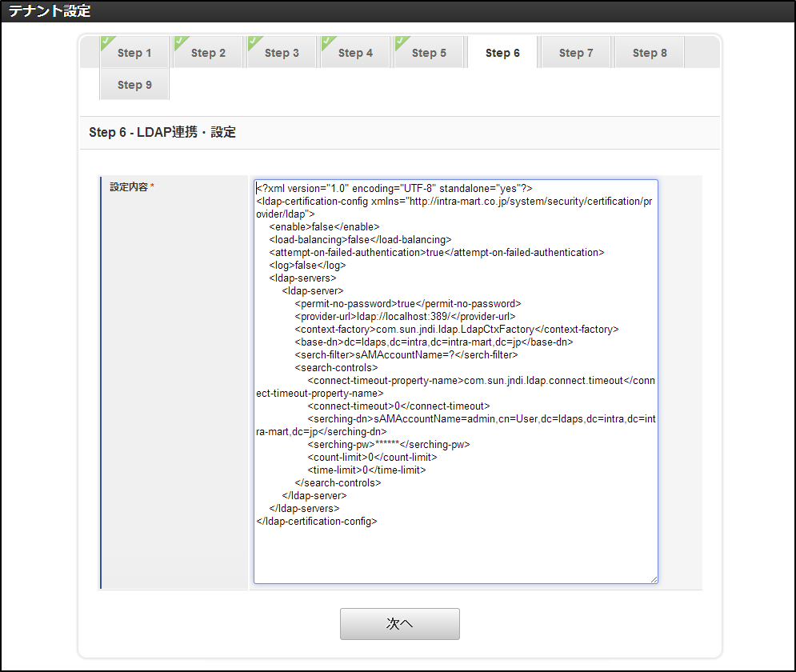The width and height of the screenshot is (796, 672).
Task: Click the context-factory LdapCtxFactory line
Action: coord(457,330)
